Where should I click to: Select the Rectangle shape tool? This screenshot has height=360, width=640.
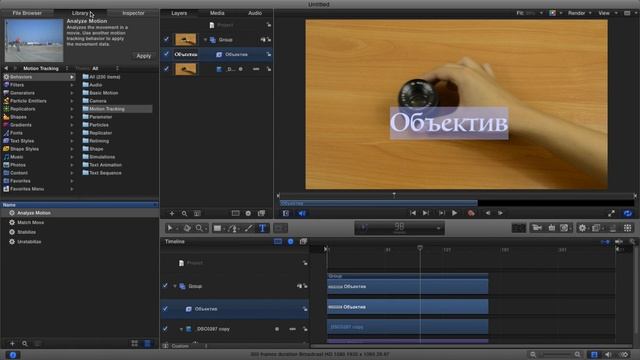[x=218, y=228]
